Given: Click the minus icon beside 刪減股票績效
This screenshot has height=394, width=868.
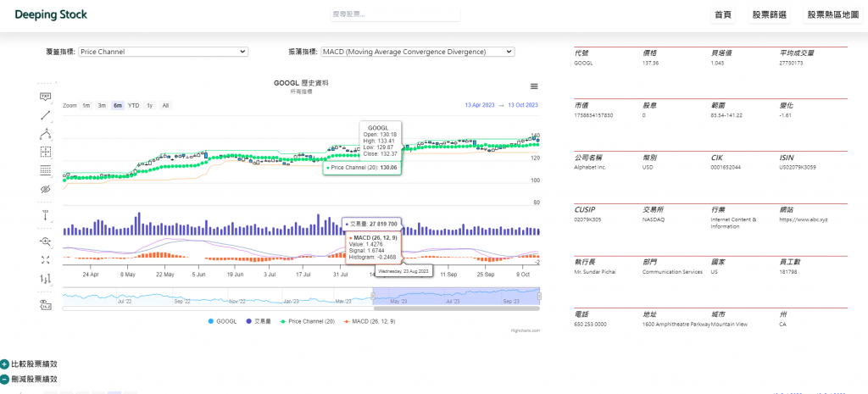Looking at the screenshot, I should [x=4, y=380].
